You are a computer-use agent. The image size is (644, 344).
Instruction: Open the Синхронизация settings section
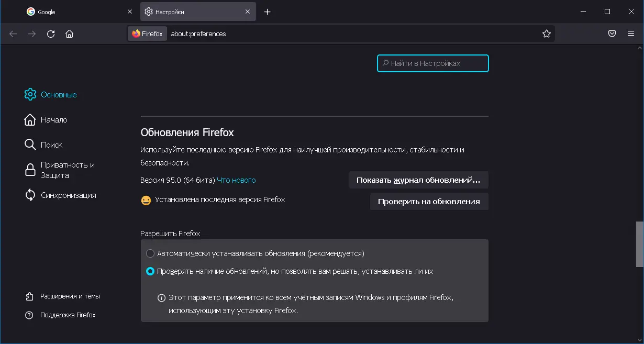tap(68, 195)
